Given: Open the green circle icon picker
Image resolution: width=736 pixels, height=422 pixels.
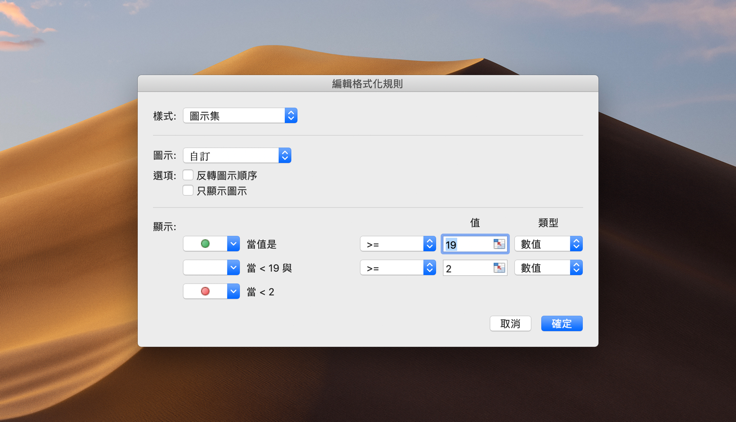Looking at the screenshot, I should [x=211, y=244].
